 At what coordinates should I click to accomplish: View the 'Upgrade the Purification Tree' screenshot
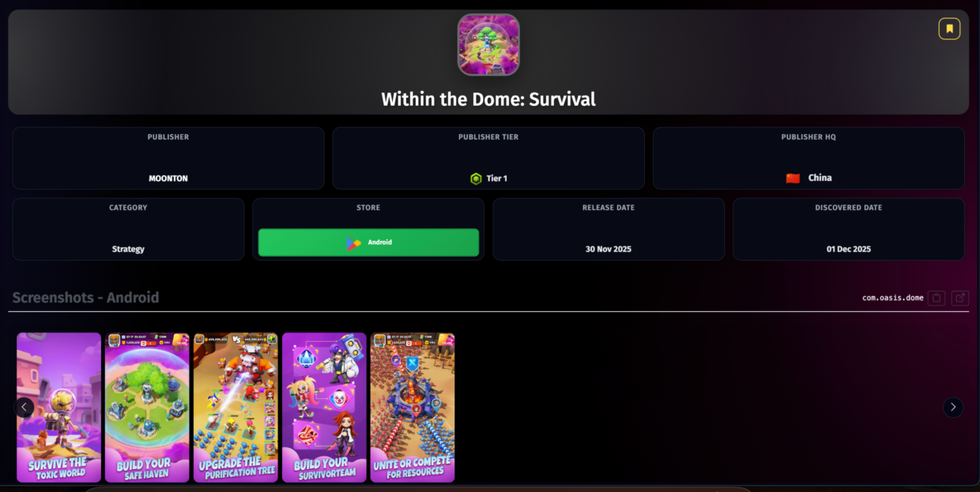click(236, 407)
